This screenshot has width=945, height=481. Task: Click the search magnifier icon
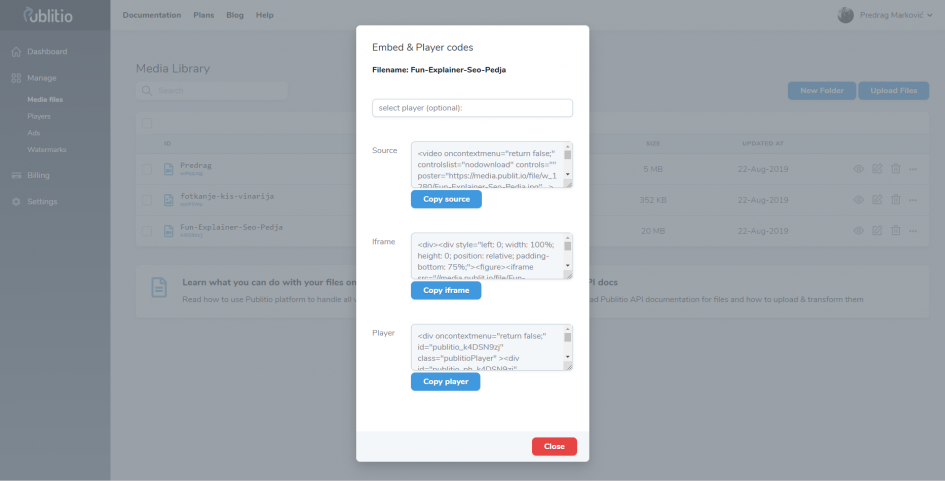(x=146, y=90)
